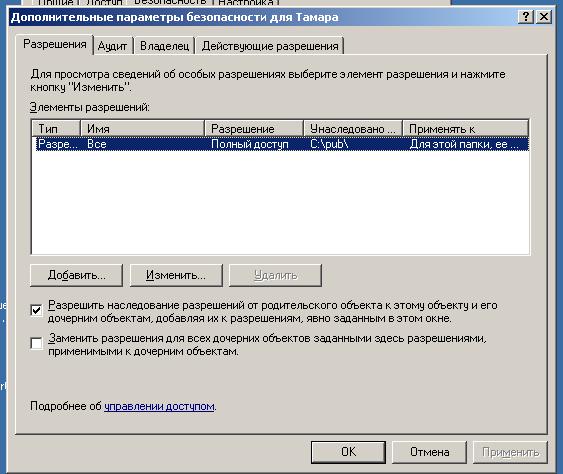Switch to the Аудит tab
563x474 pixels.
(113, 46)
